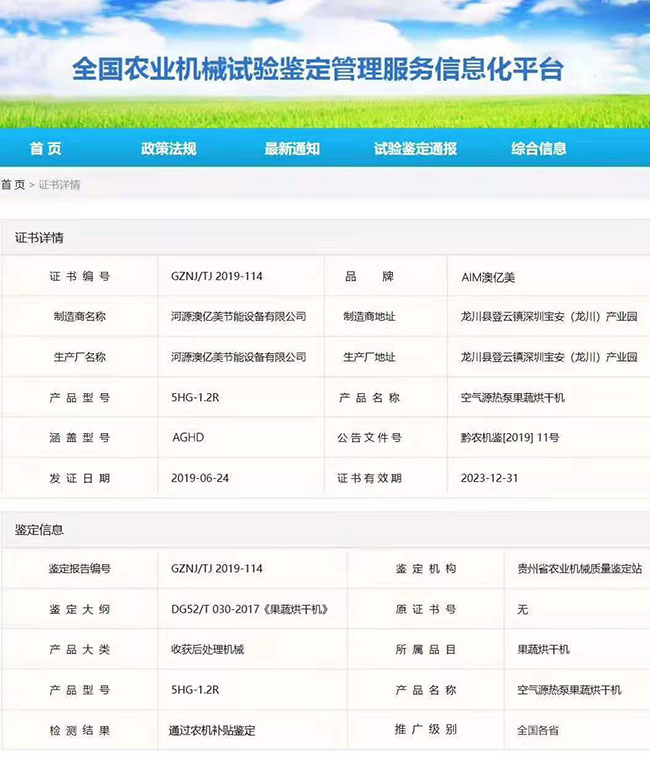Open the 政策法规 navigation tab

pos(169,148)
